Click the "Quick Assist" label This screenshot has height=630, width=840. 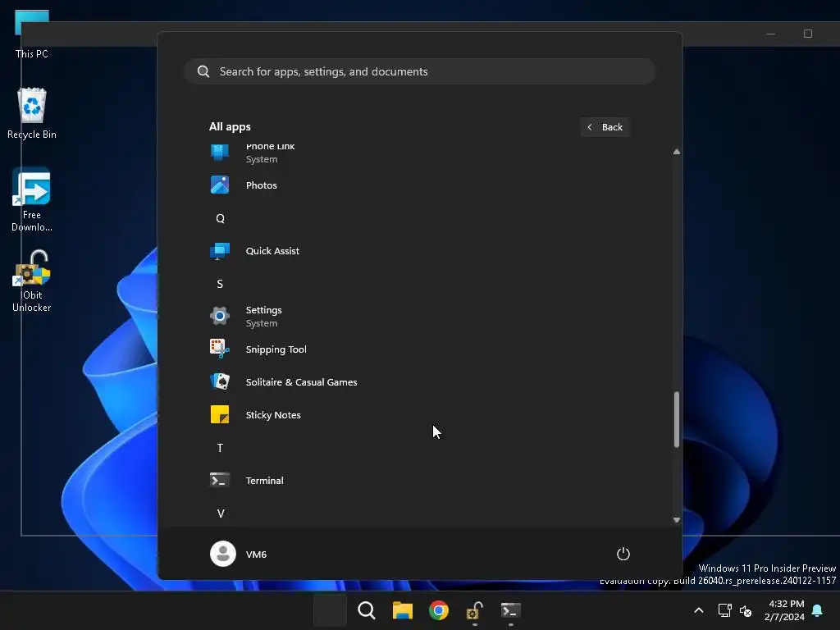[272, 251]
